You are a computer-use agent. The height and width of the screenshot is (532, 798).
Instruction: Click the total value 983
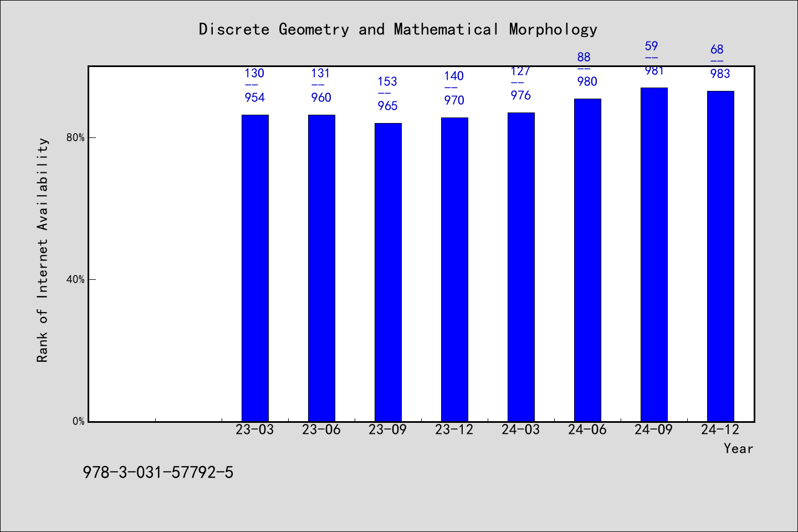pos(720,74)
